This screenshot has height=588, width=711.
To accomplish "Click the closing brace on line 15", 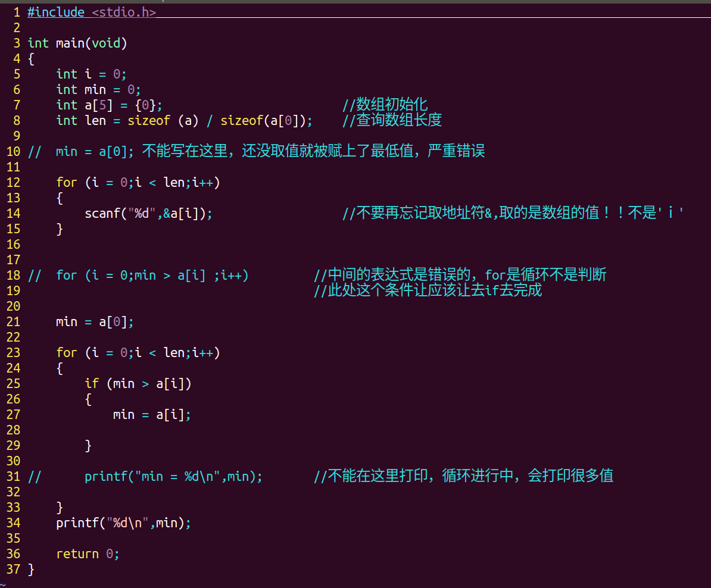I will (x=60, y=229).
